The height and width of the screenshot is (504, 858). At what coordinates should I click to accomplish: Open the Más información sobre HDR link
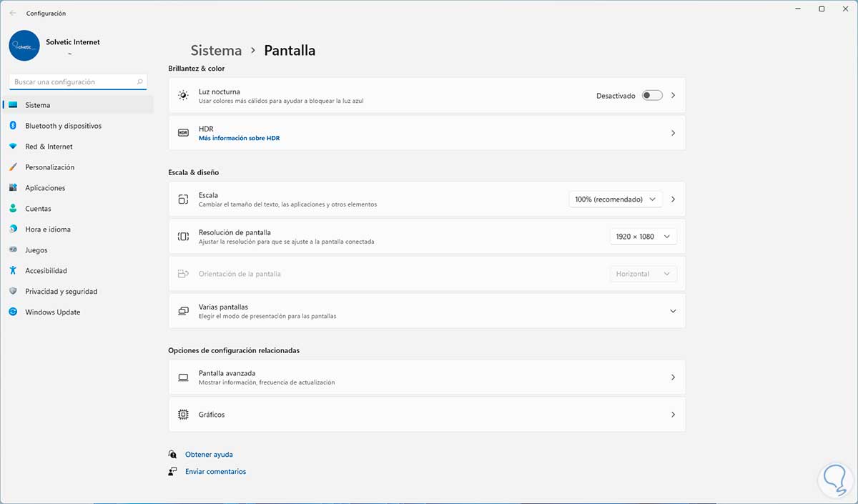239,138
